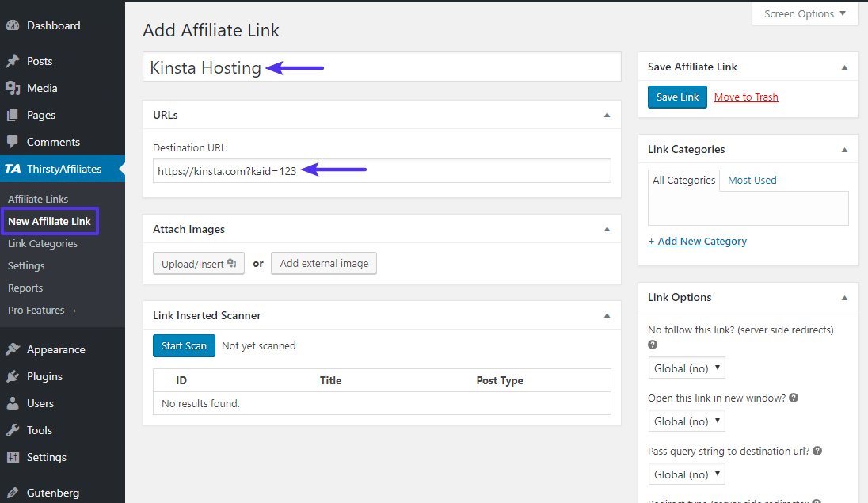The width and height of the screenshot is (868, 503).
Task: Open Media via its library icon
Action: 14,87
